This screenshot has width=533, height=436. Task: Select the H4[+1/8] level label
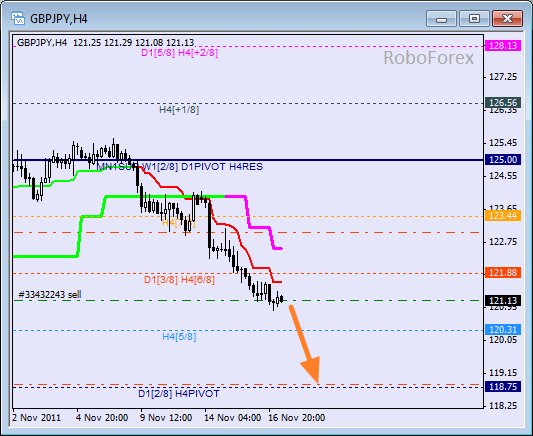pos(179,109)
